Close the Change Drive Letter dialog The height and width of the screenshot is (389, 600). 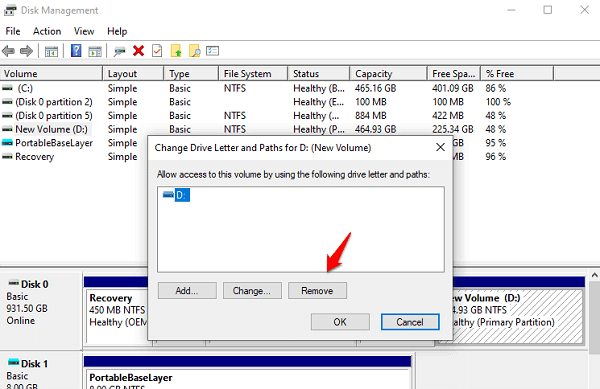click(440, 147)
